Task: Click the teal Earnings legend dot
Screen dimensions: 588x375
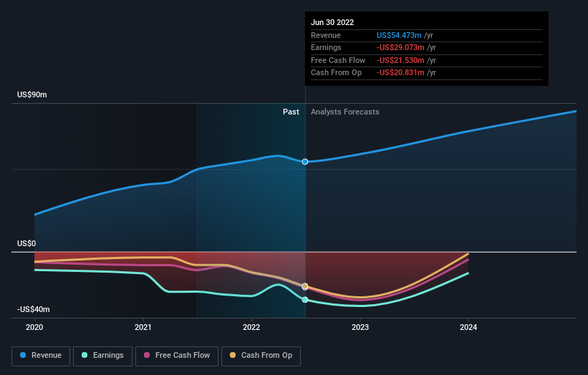Action: pos(85,355)
